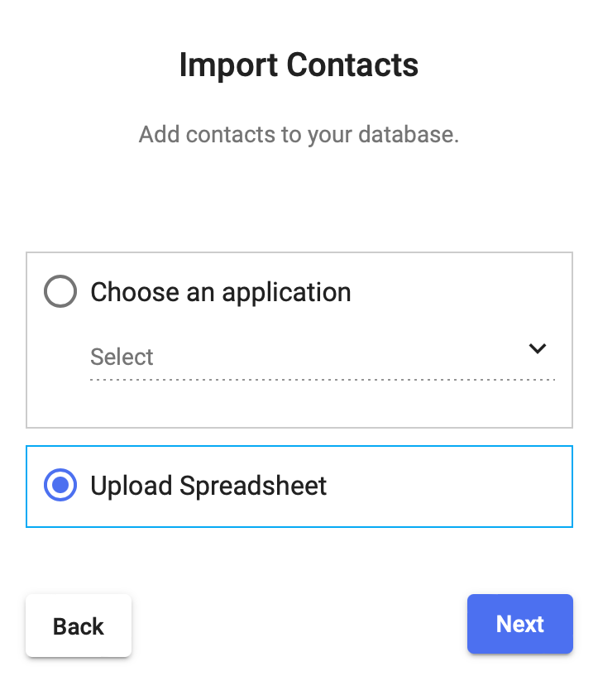The height and width of the screenshot is (700, 598).
Task: Click the Add contacts to your database subtitle
Action: coord(299,134)
